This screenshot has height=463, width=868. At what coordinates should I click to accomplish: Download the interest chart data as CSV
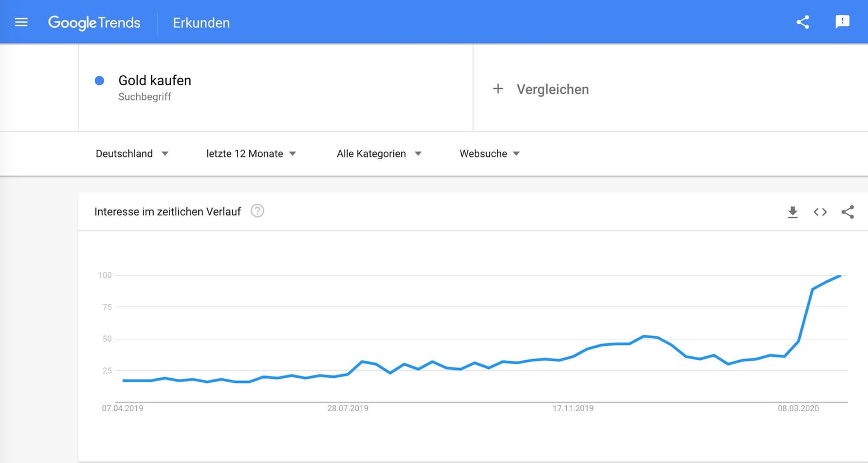pyautogui.click(x=793, y=212)
